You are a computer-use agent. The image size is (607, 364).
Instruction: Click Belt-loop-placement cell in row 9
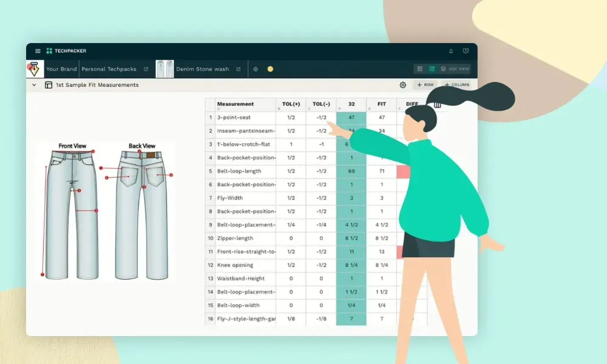(x=245, y=224)
